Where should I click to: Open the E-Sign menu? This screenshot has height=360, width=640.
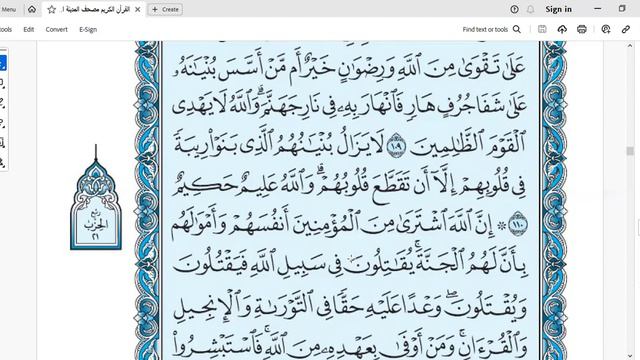tap(88, 29)
